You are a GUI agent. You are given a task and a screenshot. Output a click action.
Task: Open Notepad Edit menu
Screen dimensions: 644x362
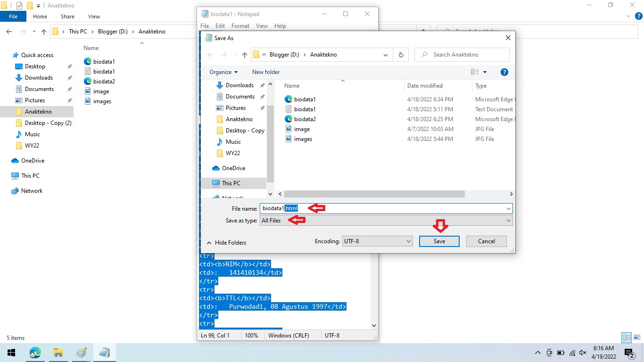[220, 26]
